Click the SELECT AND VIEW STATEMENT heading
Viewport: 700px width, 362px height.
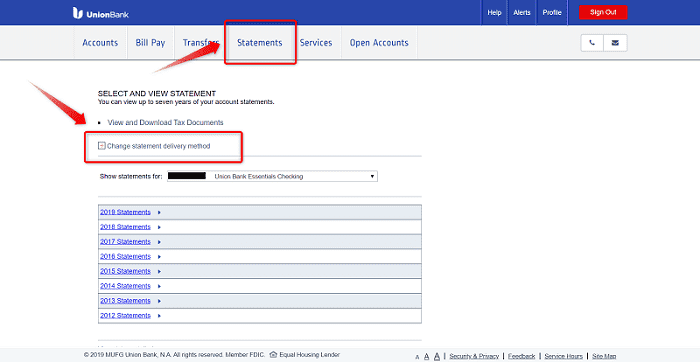click(157, 94)
